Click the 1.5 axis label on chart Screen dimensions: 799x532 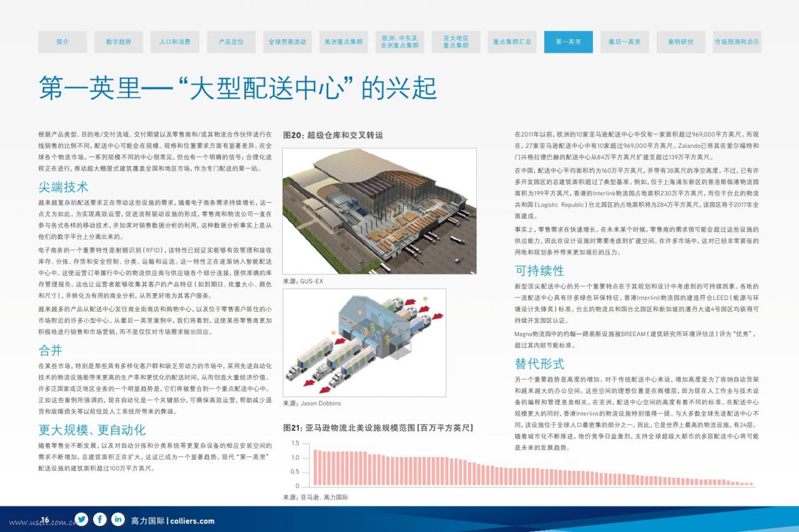coord(295,443)
